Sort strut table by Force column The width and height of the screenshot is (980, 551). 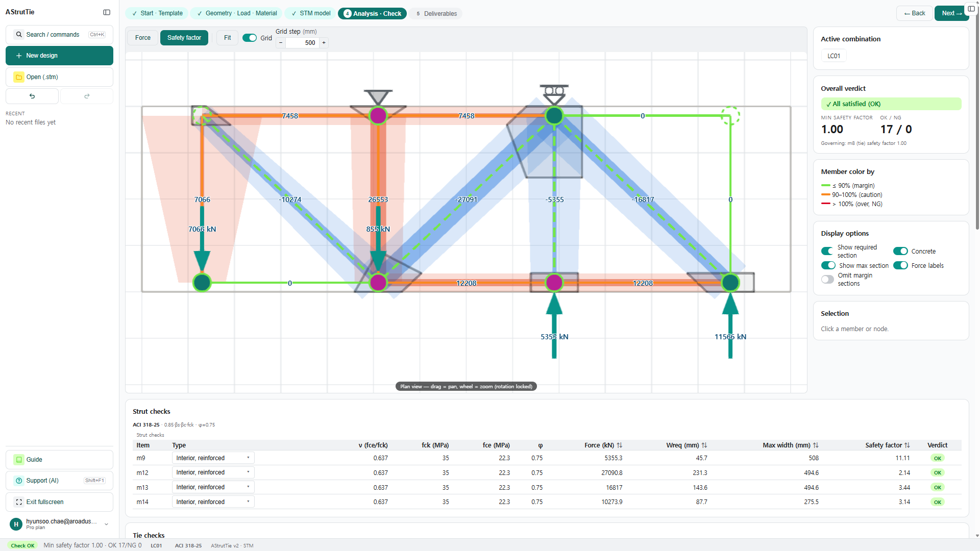[620, 445]
